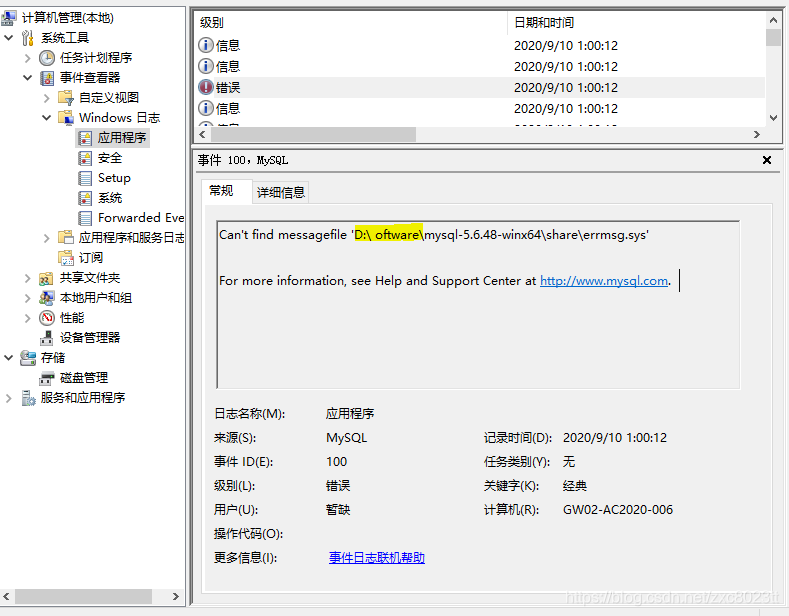The height and width of the screenshot is (616, 789).
Task: Expand the 本地用户和组 node
Action: click(x=28, y=298)
